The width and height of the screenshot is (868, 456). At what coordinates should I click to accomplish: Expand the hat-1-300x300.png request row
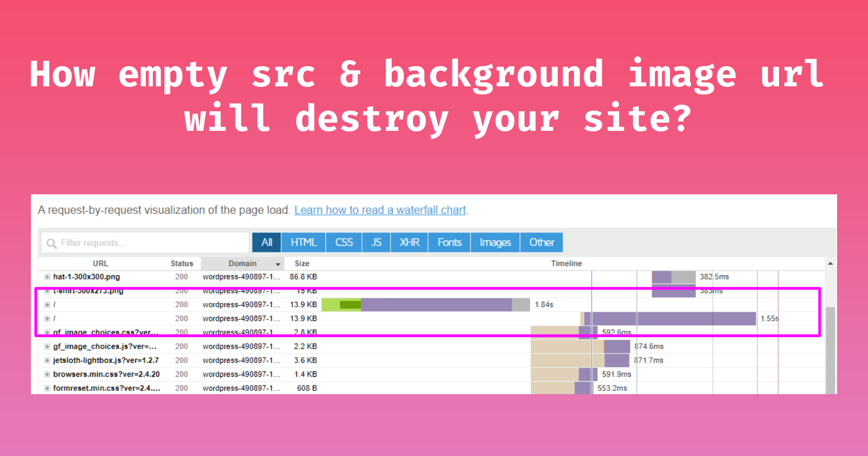(x=47, y=277)
